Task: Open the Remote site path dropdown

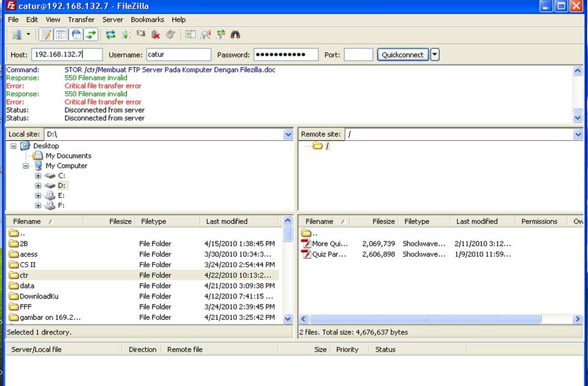Action: (x=578, y=134)
